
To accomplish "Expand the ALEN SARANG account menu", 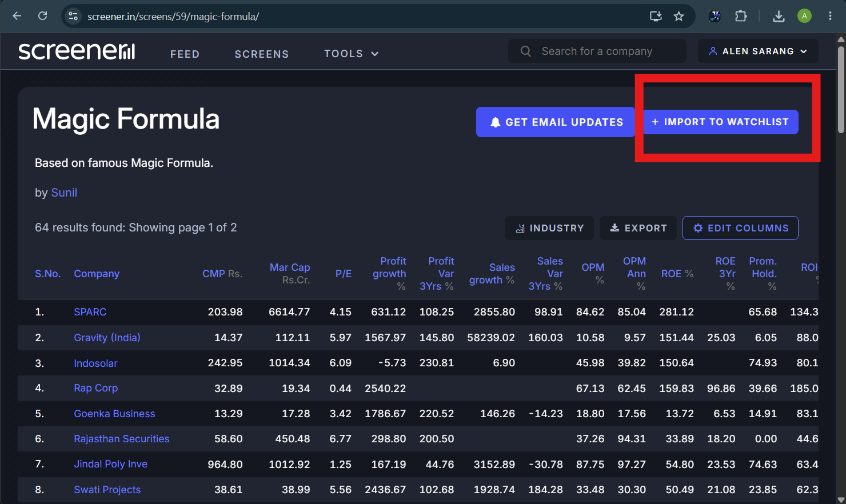I will [x=758, y=51].
